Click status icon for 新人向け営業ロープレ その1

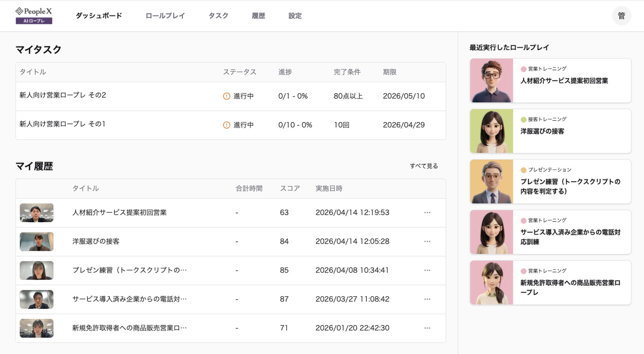(227, 125)
